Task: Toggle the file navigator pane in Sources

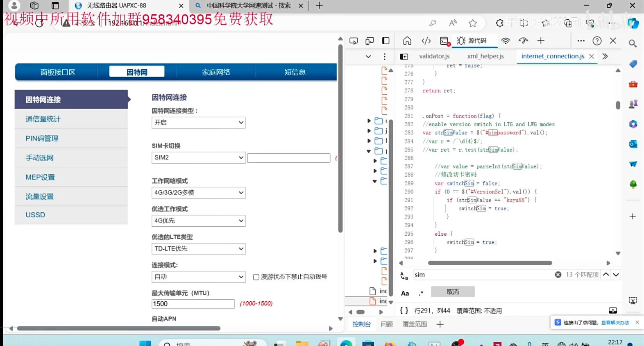Action: (x=404, y=57)
